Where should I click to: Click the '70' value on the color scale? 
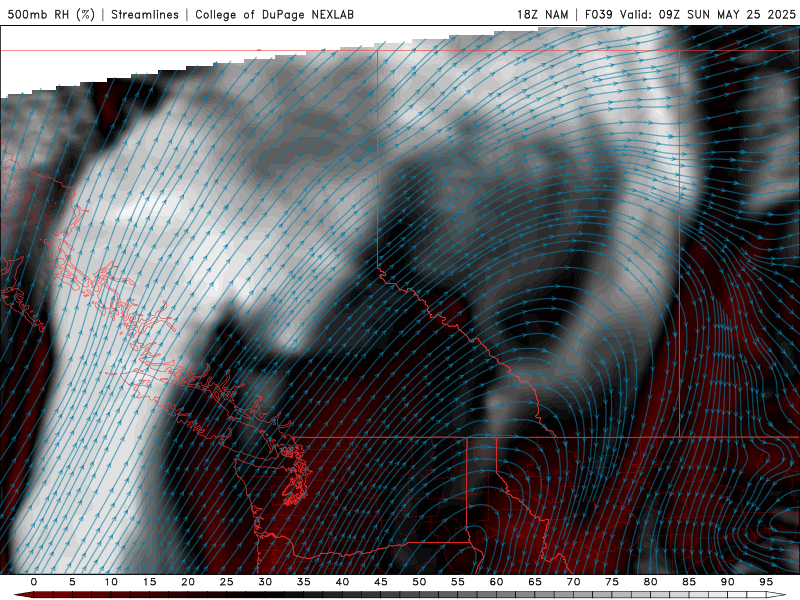pos(573,582)
